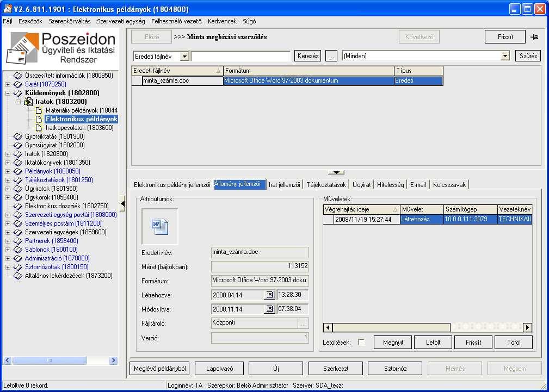
Task: Click the tree panel's scroll-right arrow
Action: 113,360
